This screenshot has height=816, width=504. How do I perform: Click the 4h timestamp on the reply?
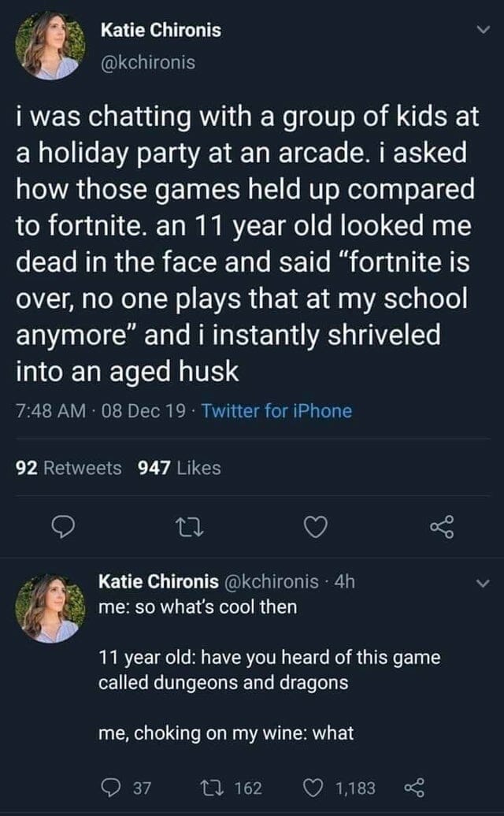point(344,582)
